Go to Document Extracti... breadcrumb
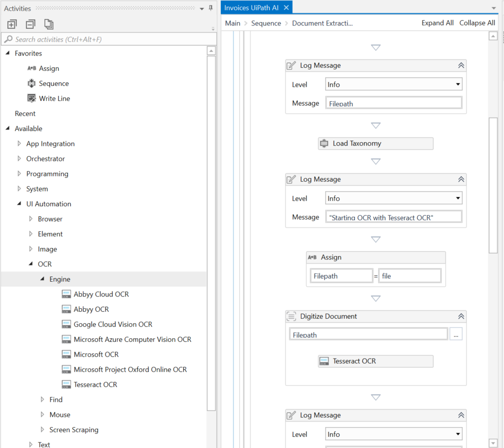 click(x=323, y=23)
